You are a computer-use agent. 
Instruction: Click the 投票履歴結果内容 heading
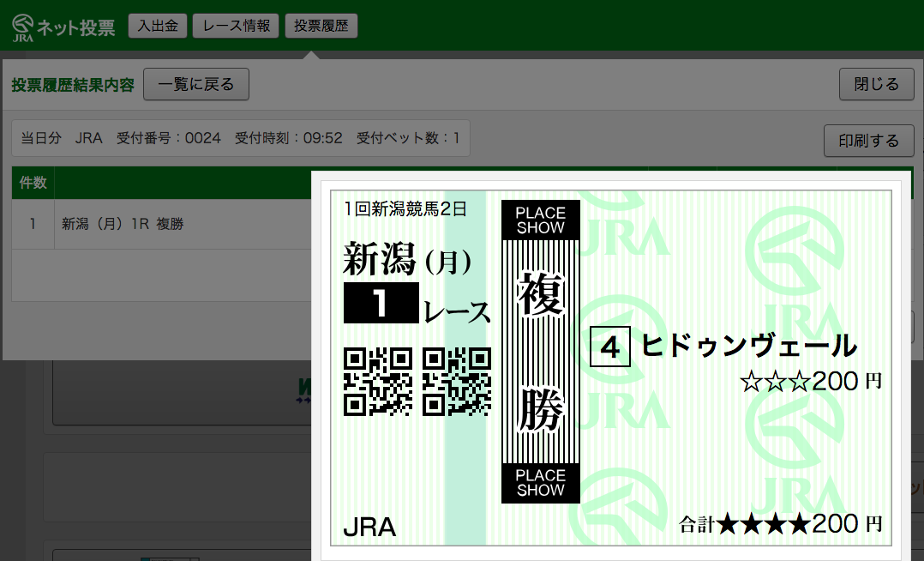(x=73, y=85)
